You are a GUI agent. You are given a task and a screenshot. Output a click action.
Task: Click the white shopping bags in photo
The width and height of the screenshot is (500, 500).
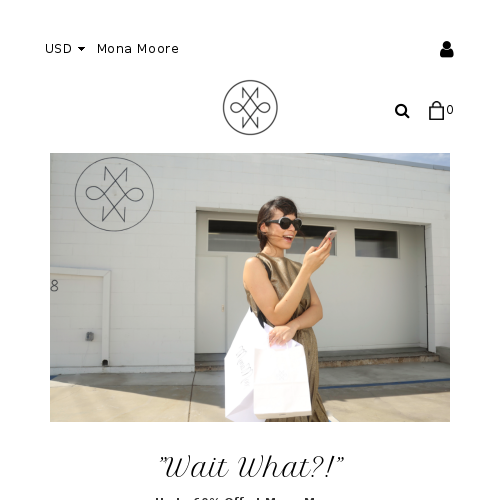tap(267, 373)
